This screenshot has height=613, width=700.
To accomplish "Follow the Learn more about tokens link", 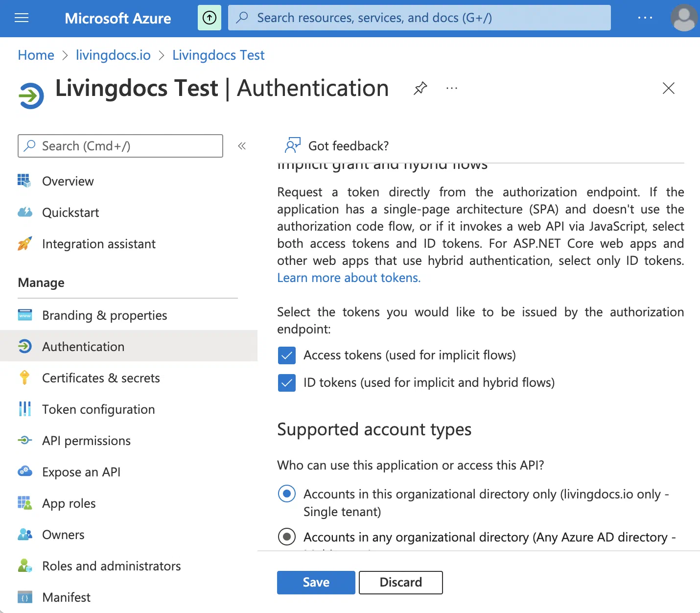I will point(349,278).
